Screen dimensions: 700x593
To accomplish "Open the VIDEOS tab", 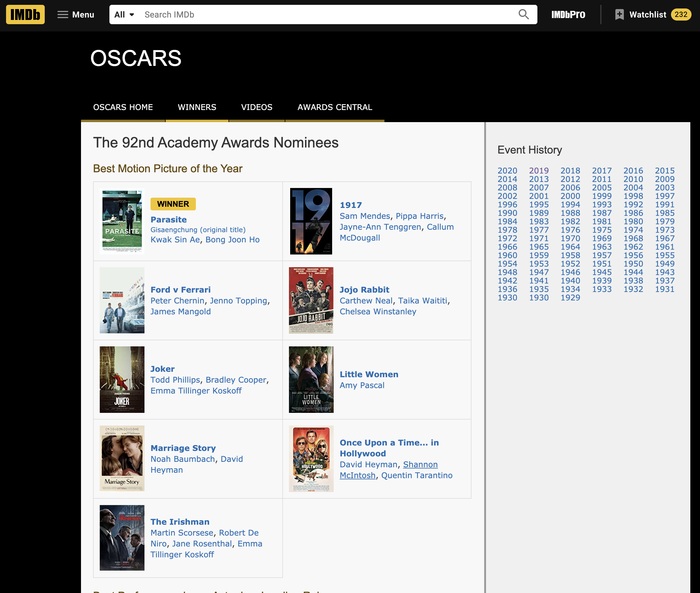I will 257,107.
